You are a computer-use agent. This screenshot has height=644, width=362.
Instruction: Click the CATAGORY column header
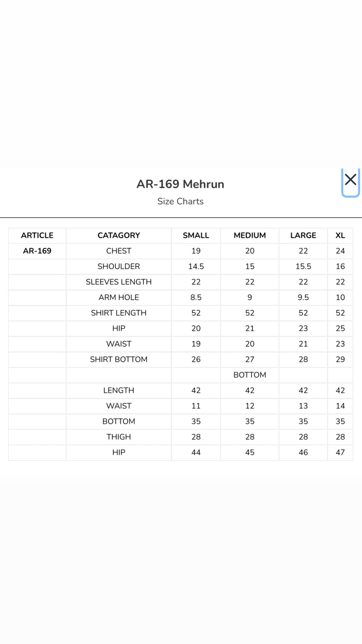click(119, 235)
